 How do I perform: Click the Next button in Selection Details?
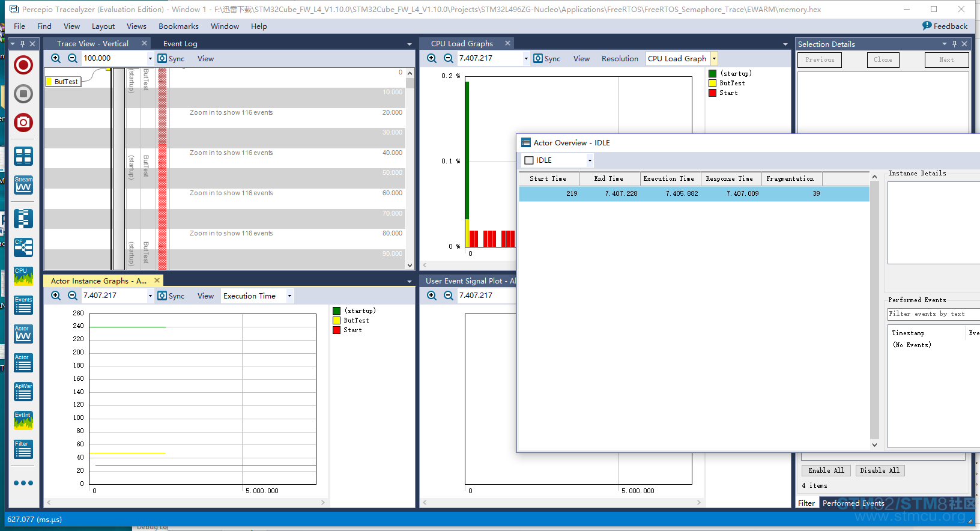coord(946,60)
